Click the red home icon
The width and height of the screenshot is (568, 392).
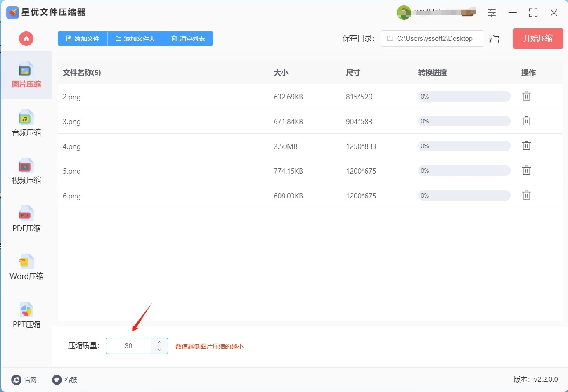(x=26, y=39)
